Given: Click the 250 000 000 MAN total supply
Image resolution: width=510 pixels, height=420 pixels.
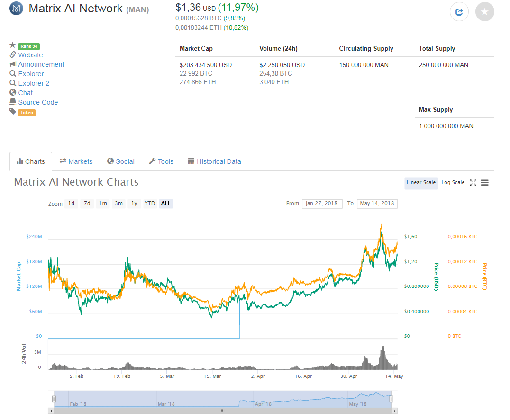Looking at the screenshot, I should click(444, 65).
